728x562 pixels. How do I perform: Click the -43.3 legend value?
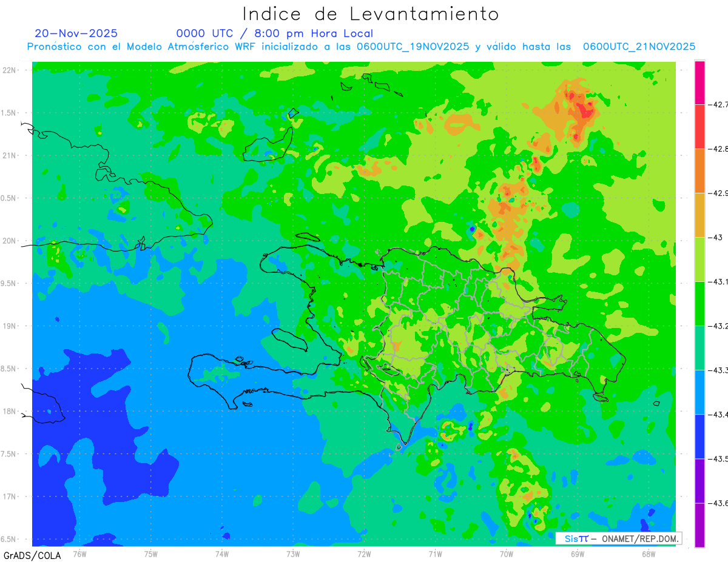point(720,370)
